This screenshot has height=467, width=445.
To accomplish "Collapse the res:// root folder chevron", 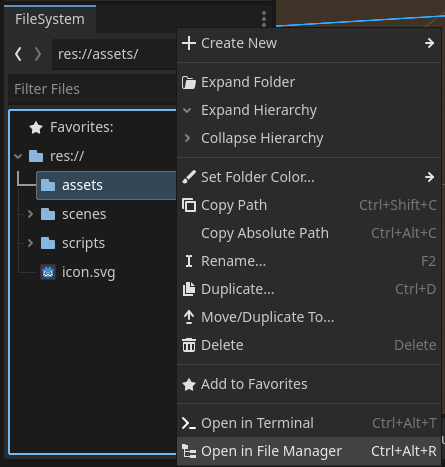I will click(18, 156).
